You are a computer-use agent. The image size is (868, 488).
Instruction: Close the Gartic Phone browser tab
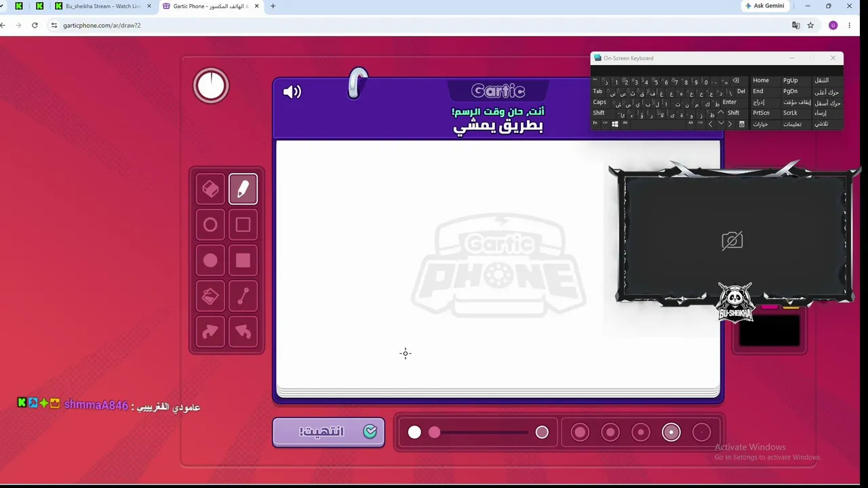point(256,6)
